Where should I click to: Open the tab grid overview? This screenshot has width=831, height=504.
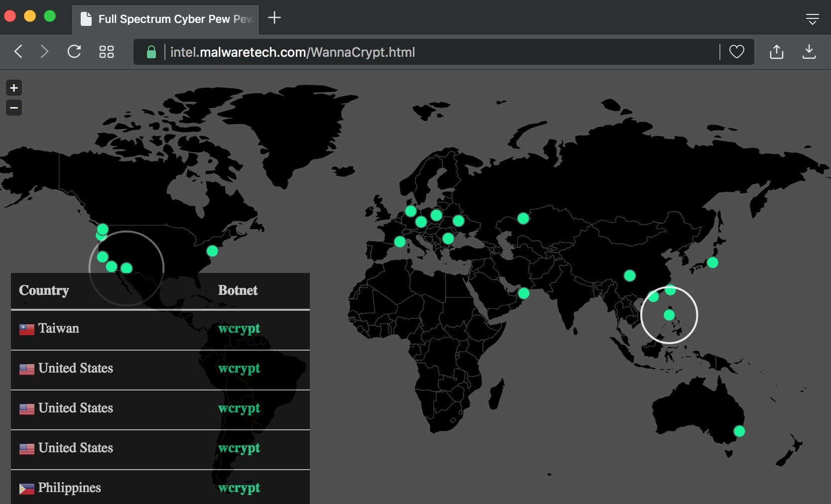(107, 52)
